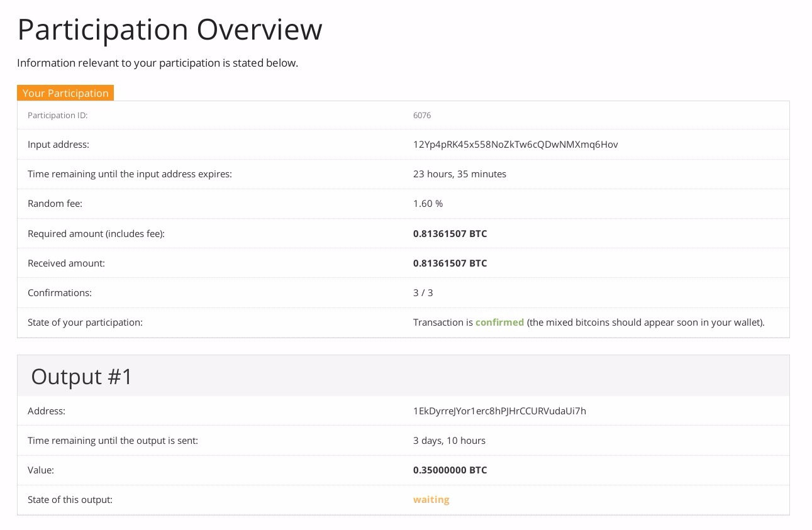
Task: Click the orange "waiting" output status
Action: point(431,500)
